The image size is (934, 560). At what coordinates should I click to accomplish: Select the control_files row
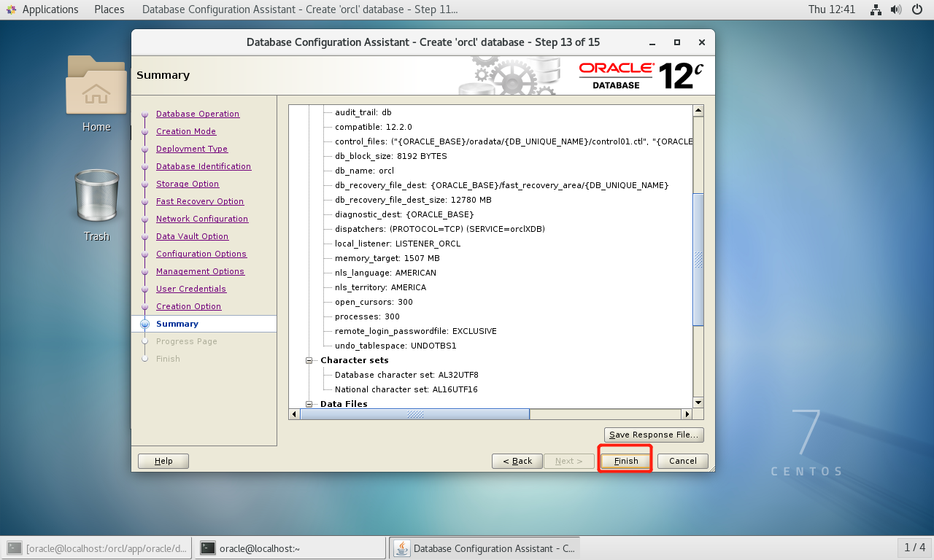click(x=514, y=141)
